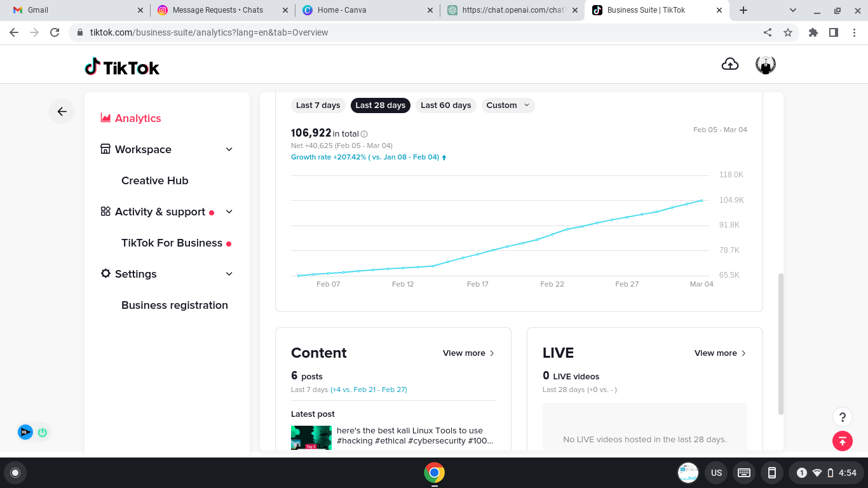Click the Workspace store icon
This screenshot has height=488, width=868.
[x=105, y=149]
